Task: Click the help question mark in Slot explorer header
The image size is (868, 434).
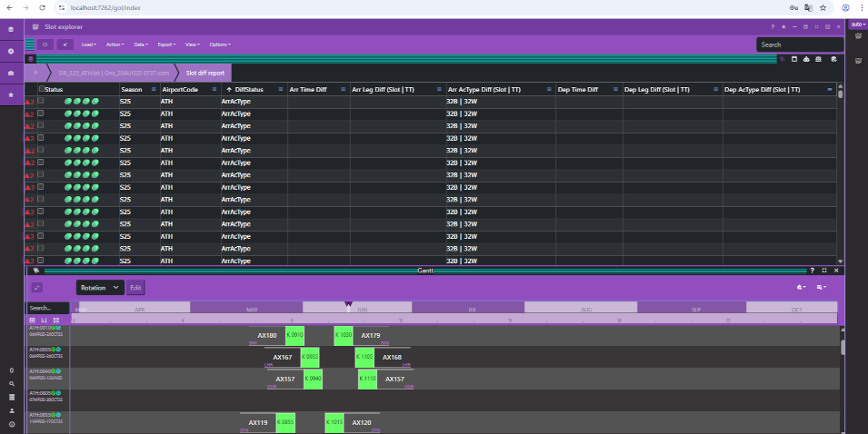Action: 773,27
